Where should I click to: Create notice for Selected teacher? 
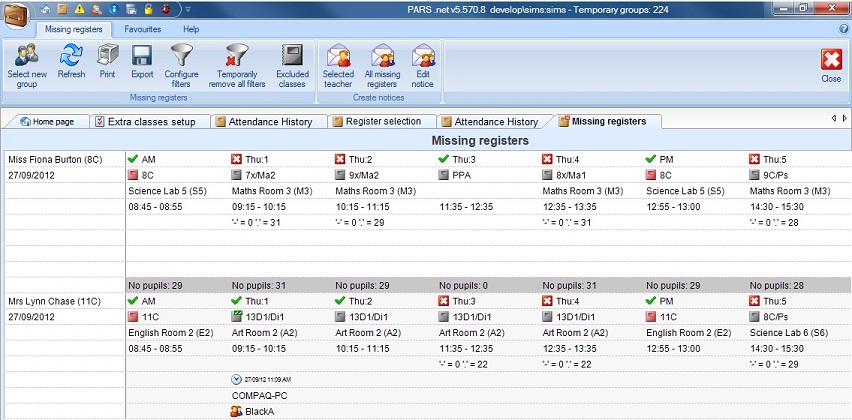coord(338,60)
